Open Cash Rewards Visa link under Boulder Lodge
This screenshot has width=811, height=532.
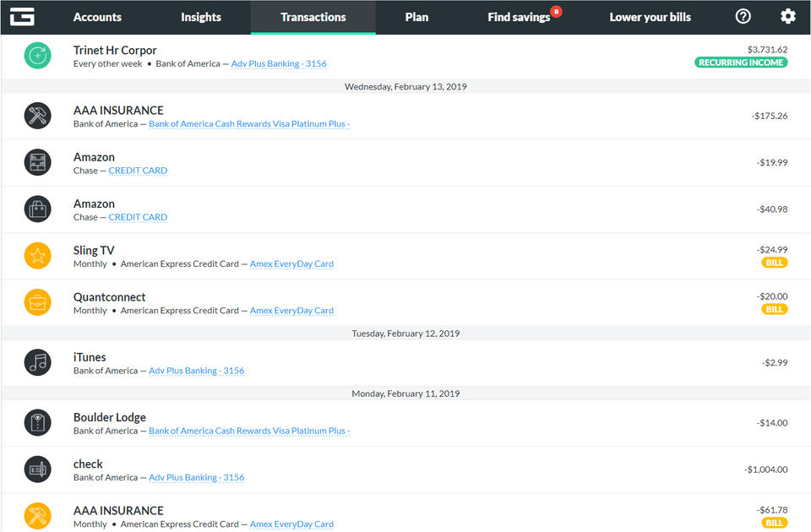click(249, 431)
